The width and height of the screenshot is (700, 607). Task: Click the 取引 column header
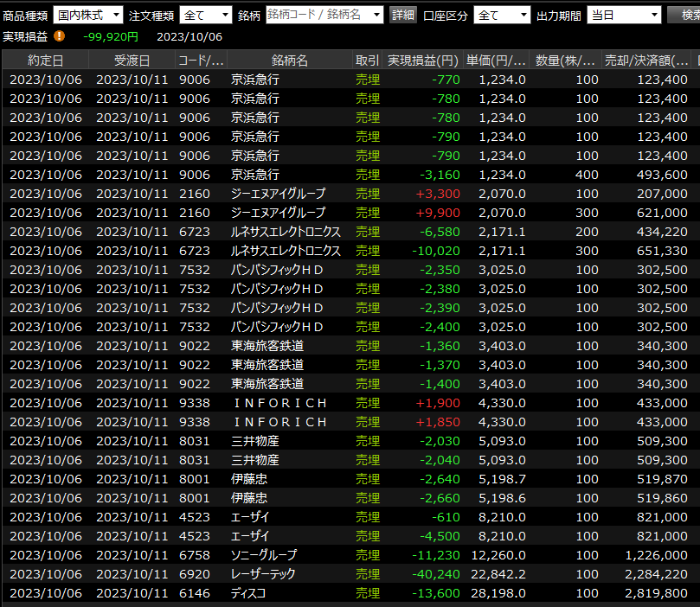pyautogui.click(x=367, y=60)
